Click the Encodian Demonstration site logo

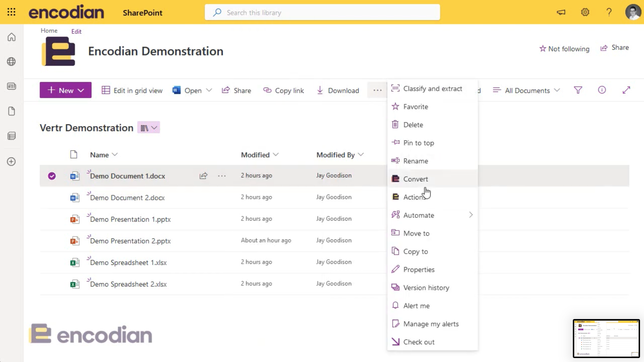[59, 51]
